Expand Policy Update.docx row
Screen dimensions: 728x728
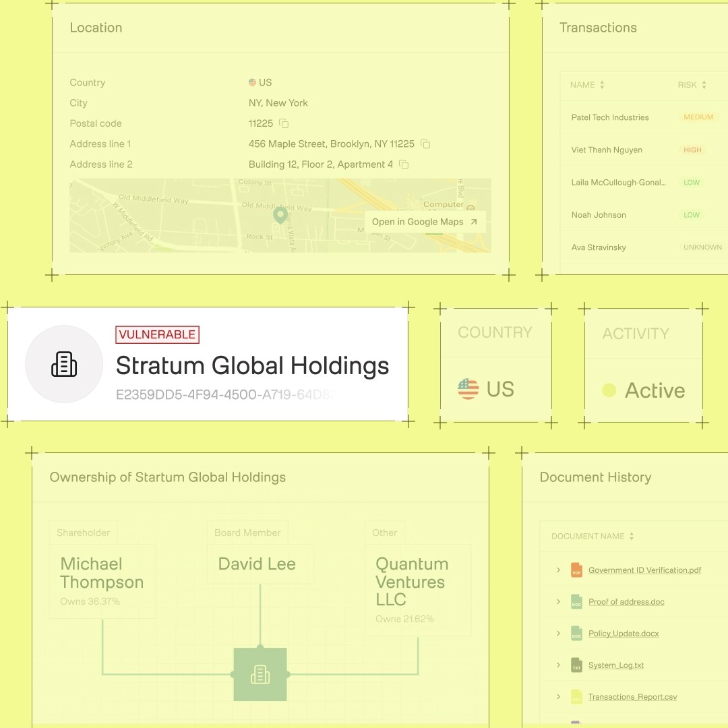click(x=558, y=633)
